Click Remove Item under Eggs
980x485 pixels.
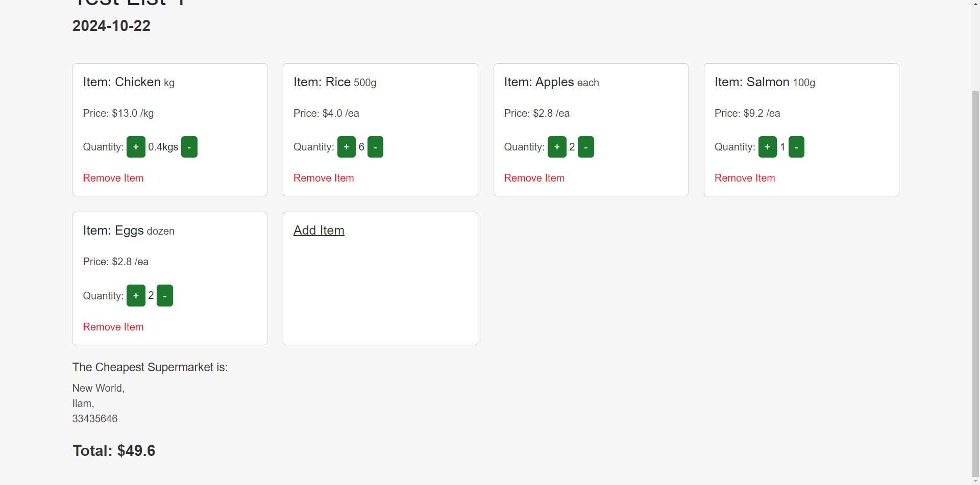113,327
